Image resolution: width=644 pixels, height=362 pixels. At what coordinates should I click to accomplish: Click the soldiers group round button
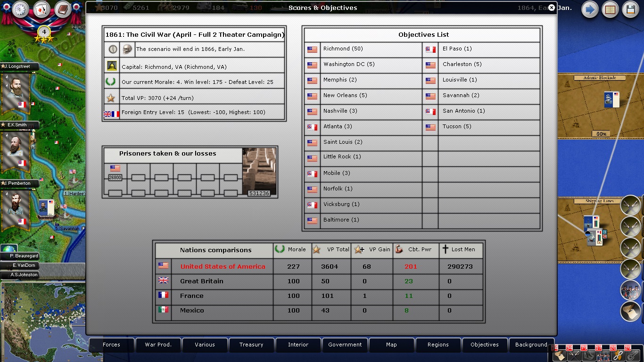tap(630, 290)
